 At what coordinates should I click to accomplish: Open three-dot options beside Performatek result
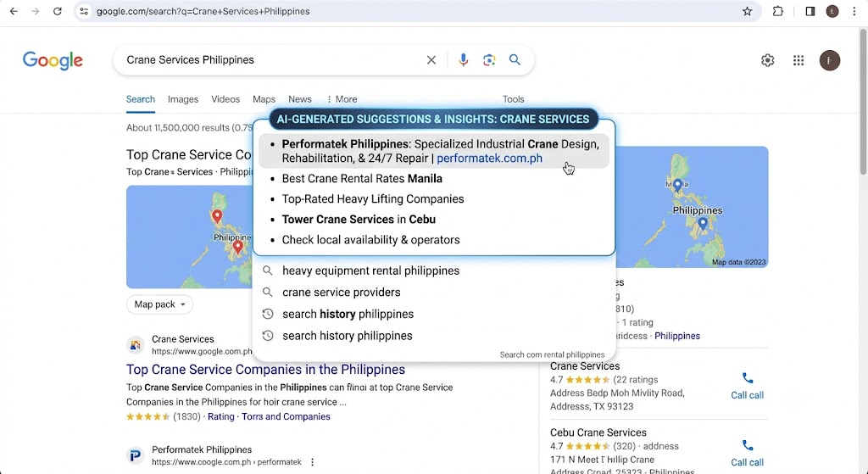tap(312, 462)
